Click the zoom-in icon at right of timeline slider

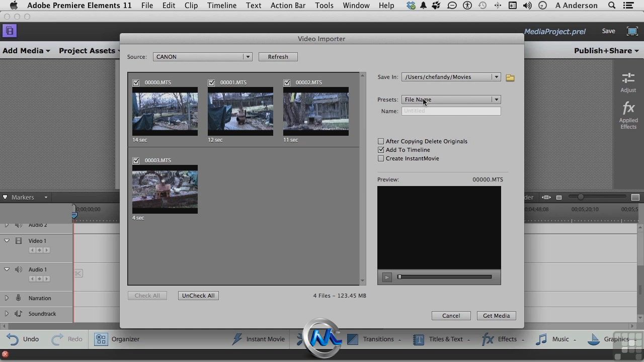tap(635, 198)
